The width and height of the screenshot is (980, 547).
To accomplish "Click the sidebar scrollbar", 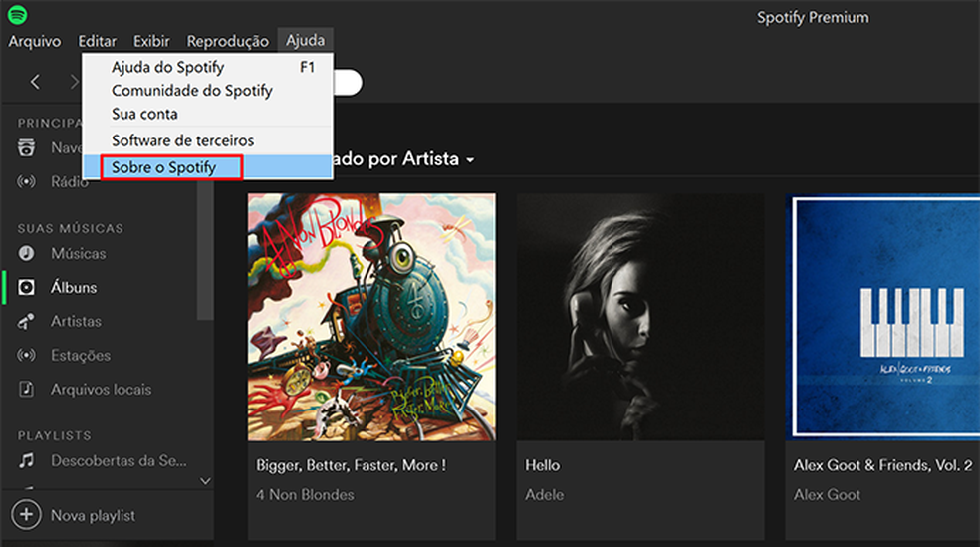I will pos(205,250).
